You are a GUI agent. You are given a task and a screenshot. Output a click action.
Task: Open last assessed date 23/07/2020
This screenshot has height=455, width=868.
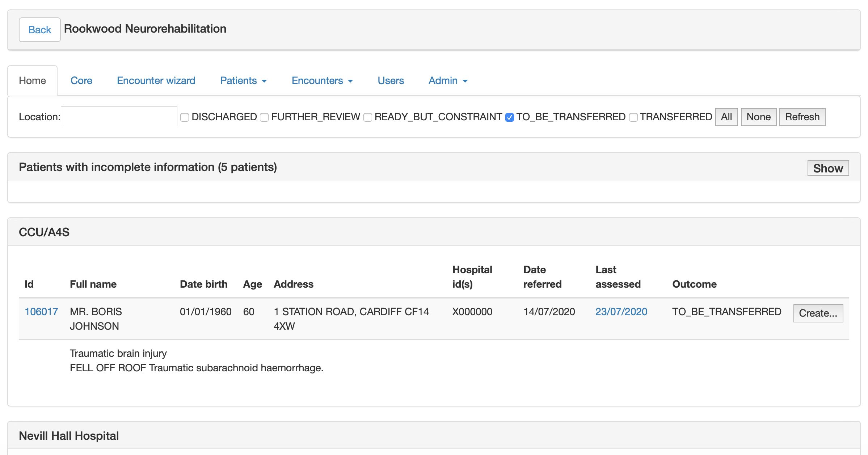621,312
